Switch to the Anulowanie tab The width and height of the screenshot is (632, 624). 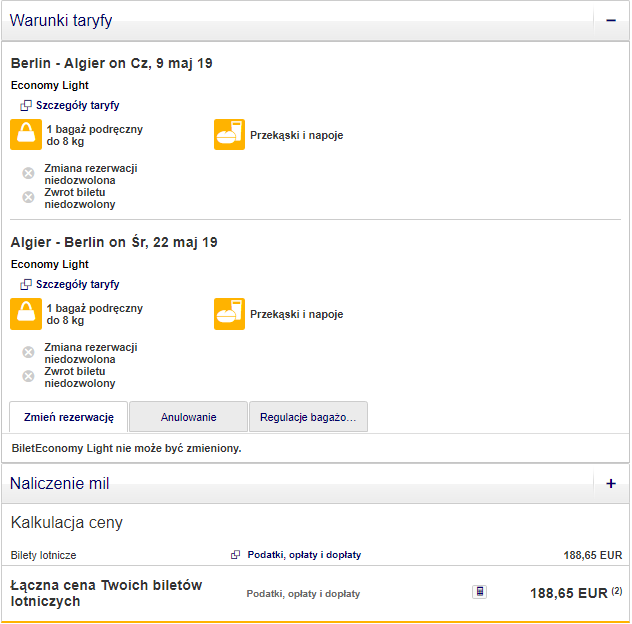pos(188,417)
